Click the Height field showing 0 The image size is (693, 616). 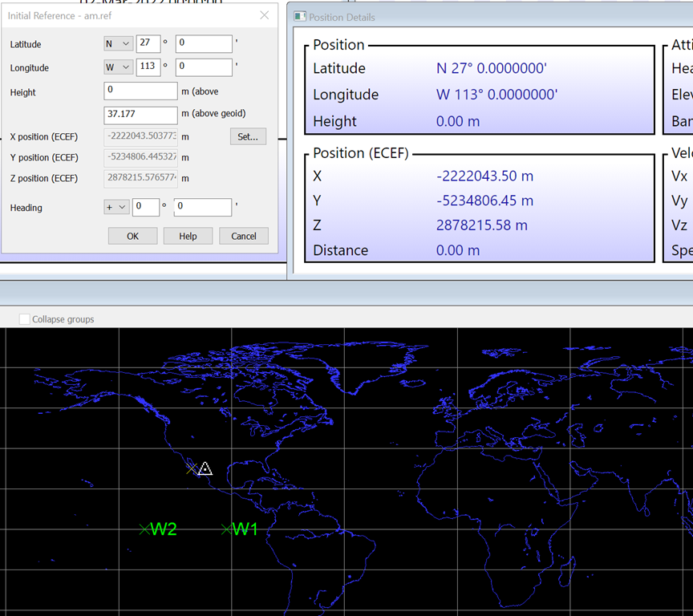pyautogui.click(x=140, y=91)
